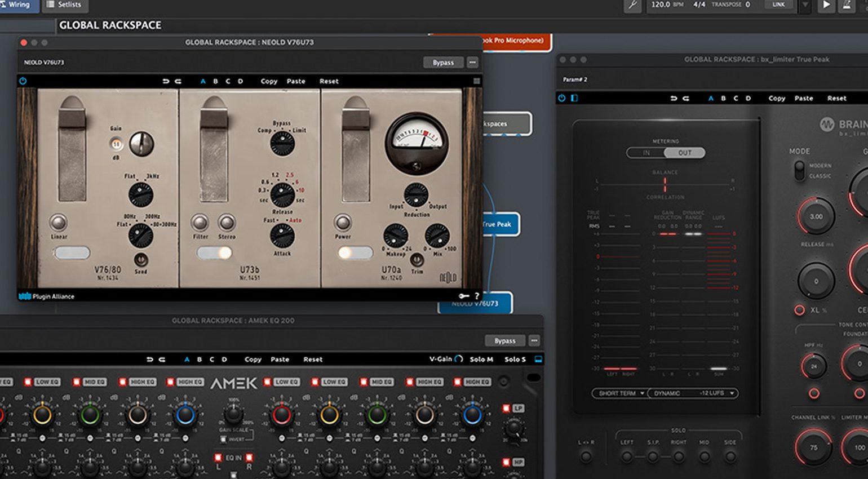Click the key license icon in NEOLD footer
Viewport: 868px width, 479px height.
[x=464, y=296]
